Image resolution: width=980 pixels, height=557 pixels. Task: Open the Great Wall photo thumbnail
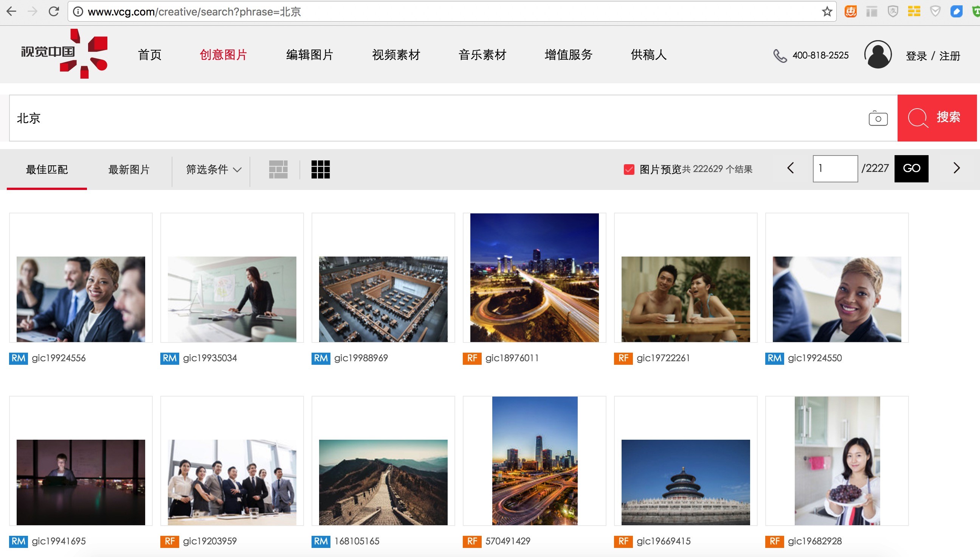click(x=383, y=482)
